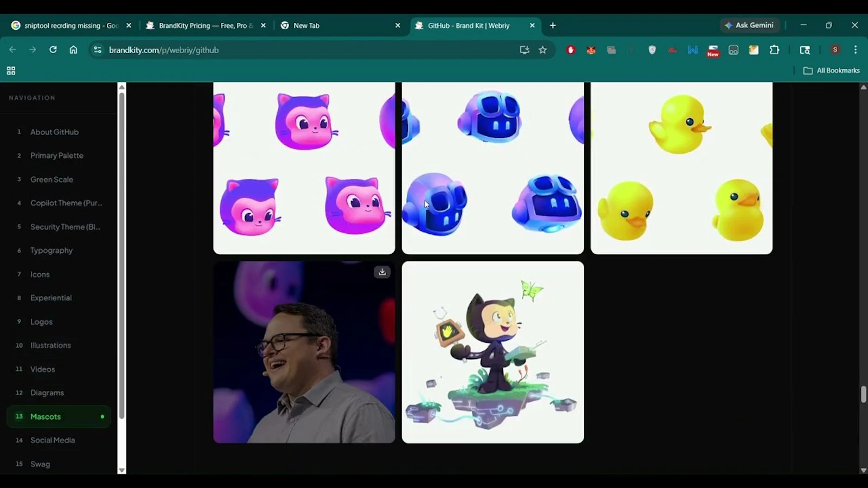Switch to BrandKity Pricing tab

(205, 25)
